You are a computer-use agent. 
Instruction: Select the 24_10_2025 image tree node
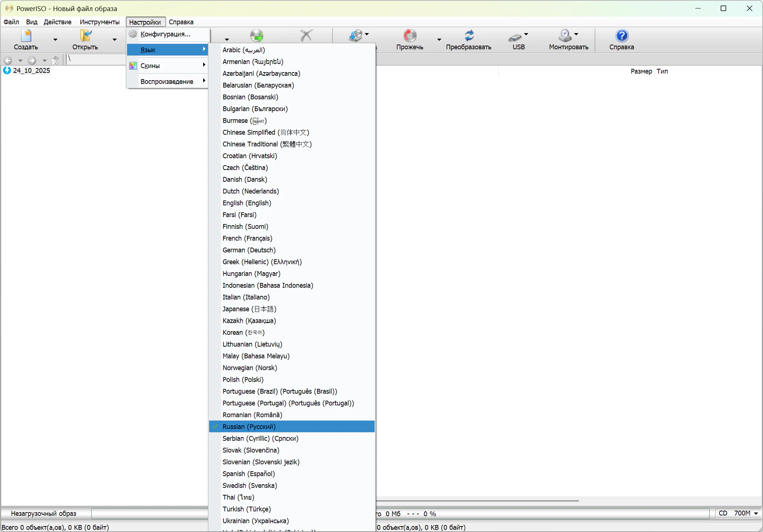[x=31, y=70]
